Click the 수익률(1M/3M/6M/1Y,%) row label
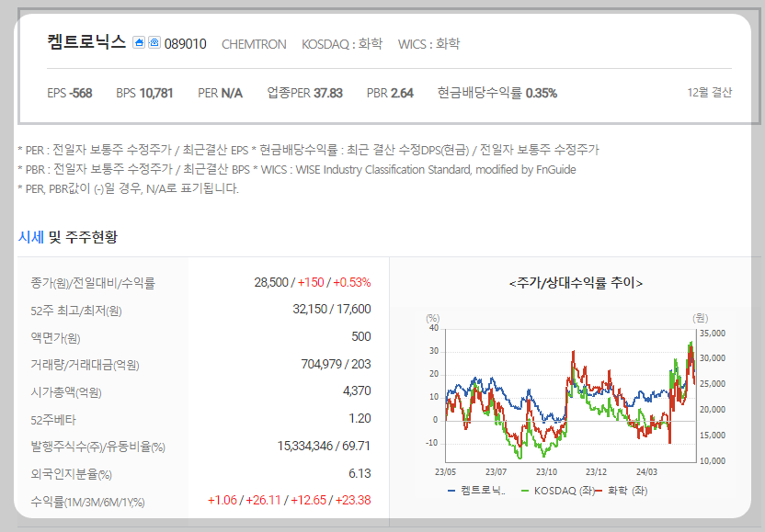 [x=87, y=502]
